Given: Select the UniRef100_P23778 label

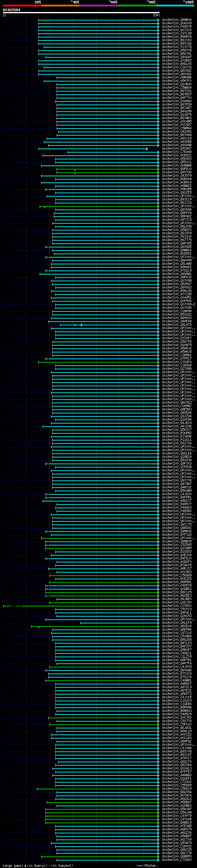Looking at the screenshot, I should pyautogui.click(x=177, y=47).
